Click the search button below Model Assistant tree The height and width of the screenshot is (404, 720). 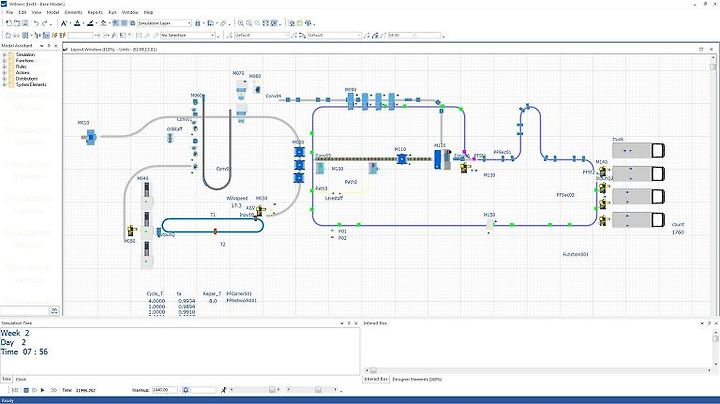click(x=54, y=311)
